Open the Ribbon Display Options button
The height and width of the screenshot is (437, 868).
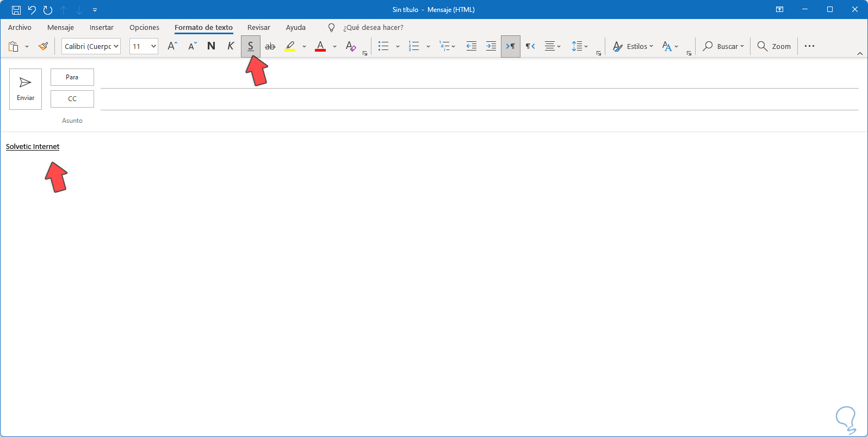(779, 10)
